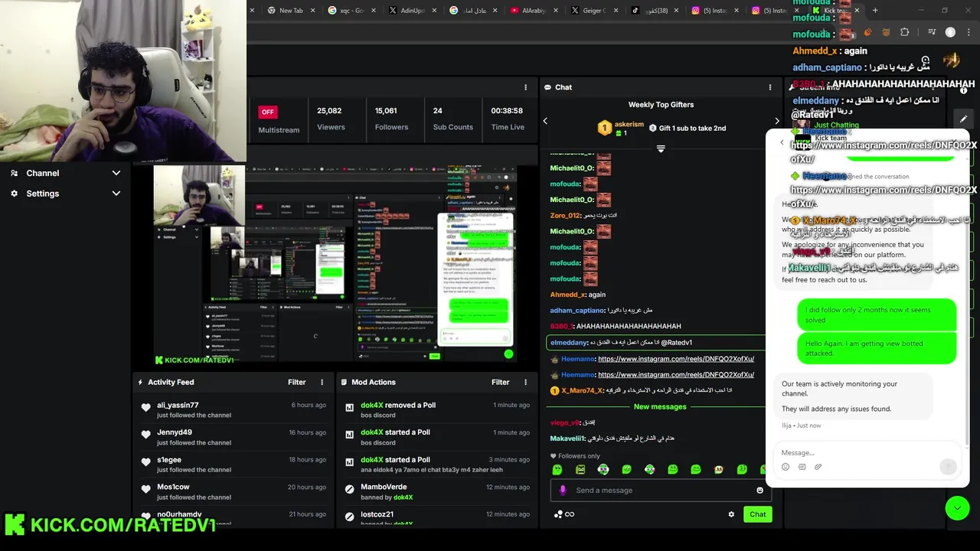The image size is (980, 551).
Task: Insert the first green emote from quick emote row
Action: pos(557,469)
